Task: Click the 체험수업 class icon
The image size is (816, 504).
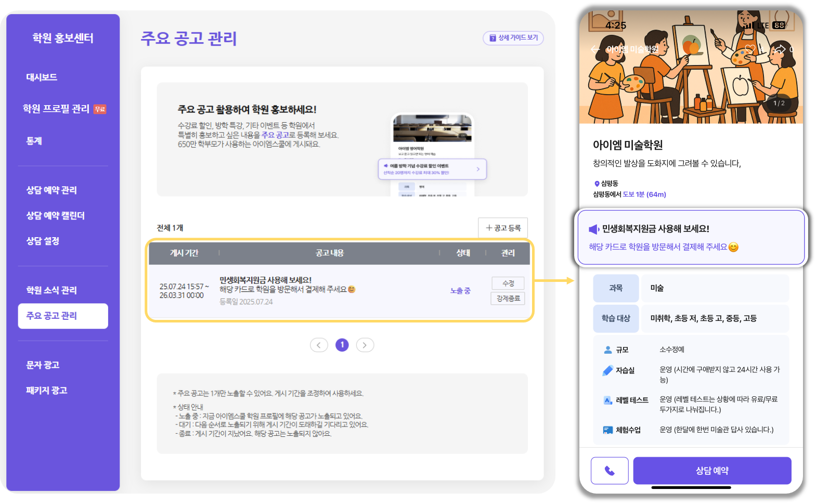Action: coord(607,430)
